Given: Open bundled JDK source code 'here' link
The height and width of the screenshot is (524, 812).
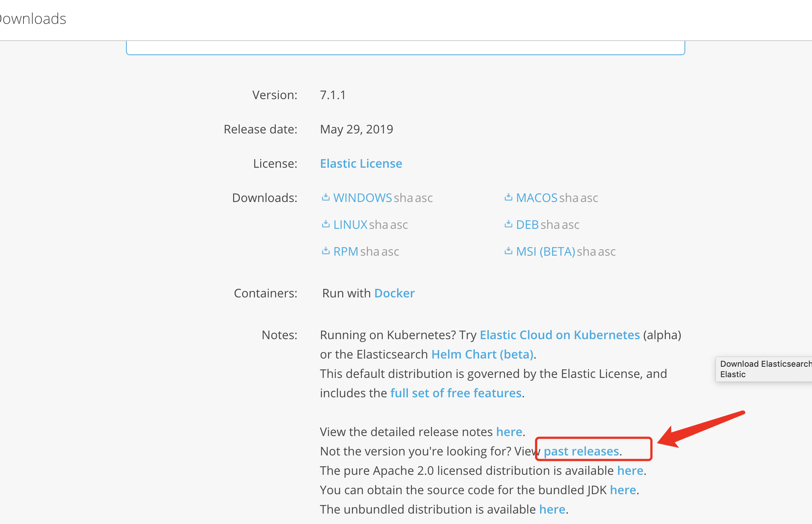Looking at the screenshot, I should [623, 490].
